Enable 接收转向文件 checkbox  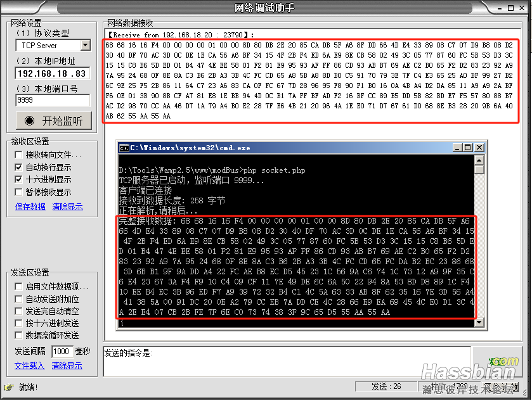pyautogui.click(x=19, y=155)
